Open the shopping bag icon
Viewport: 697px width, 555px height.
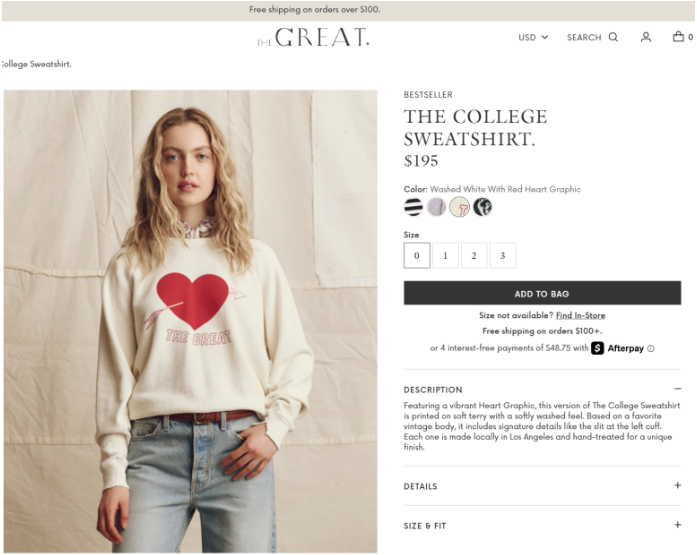point(678,36)
